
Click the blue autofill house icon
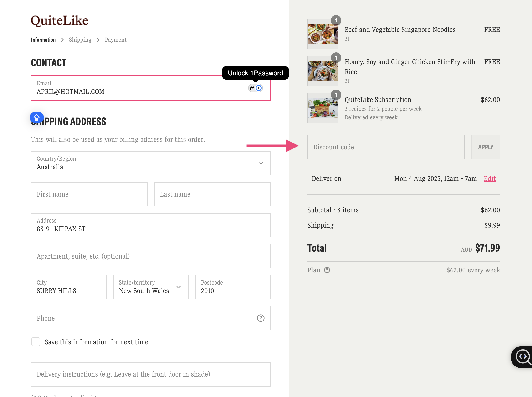tap(36, 117)
